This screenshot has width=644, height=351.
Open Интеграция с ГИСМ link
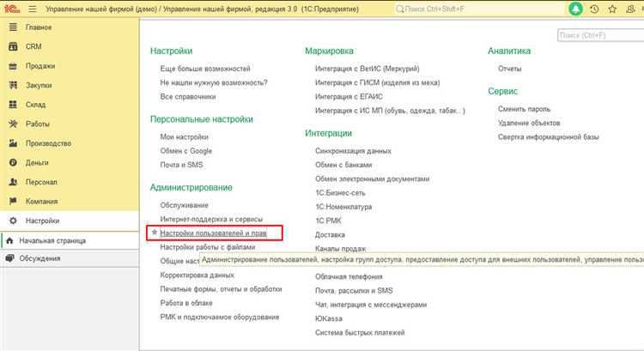click(x=377, y=82)
